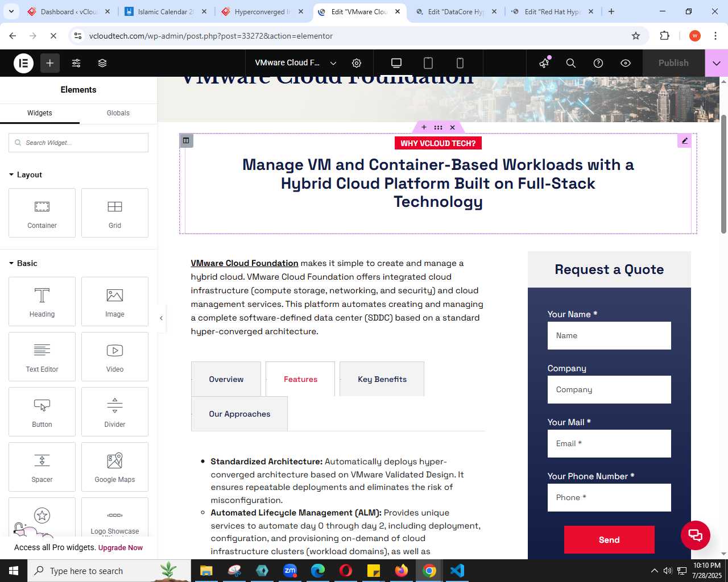Click the section drag handle dots

tap(438, 127)
